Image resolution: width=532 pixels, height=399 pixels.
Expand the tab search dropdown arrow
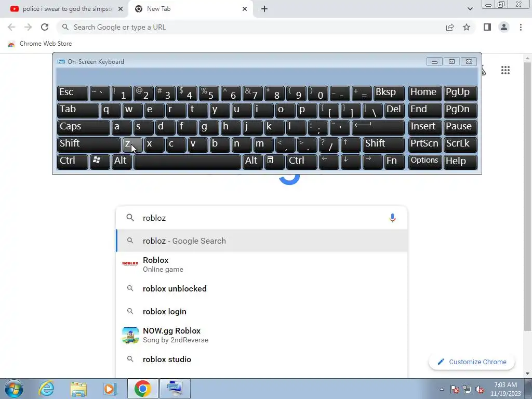tap(470, 9)
